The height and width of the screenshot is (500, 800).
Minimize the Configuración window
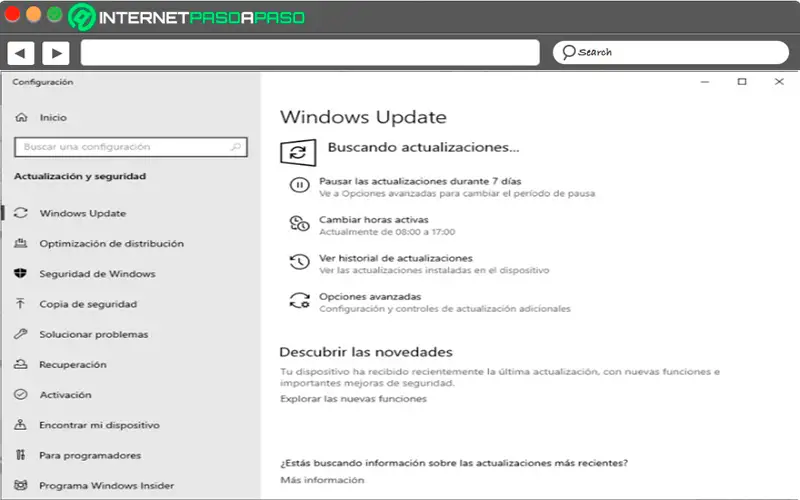coord(705,82)
